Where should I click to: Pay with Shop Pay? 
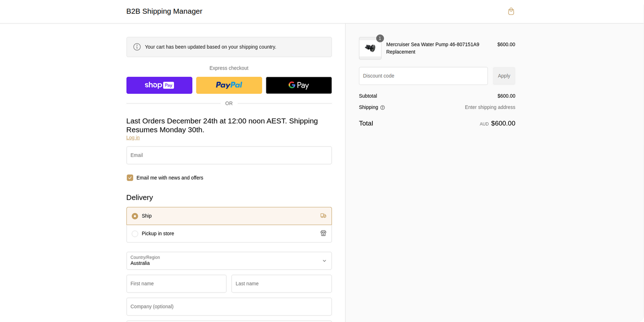tap(159, 85)
